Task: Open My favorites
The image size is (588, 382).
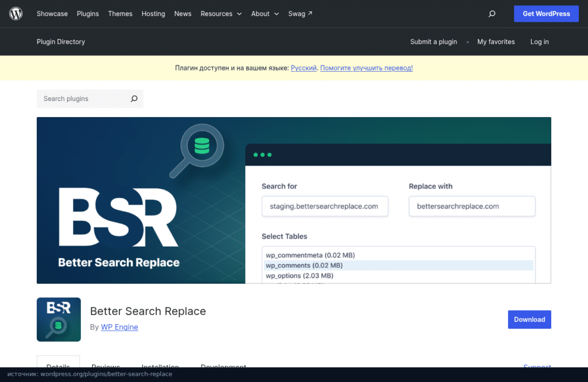Action: [x=496, y=41]
